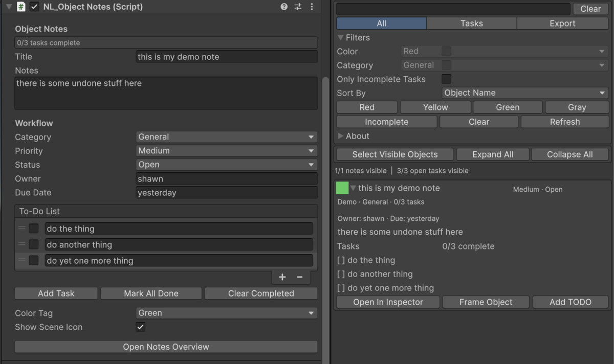
Task: Click the Clear button next to Incomplete
Action: pyautogui.click(x=479, y=122)
